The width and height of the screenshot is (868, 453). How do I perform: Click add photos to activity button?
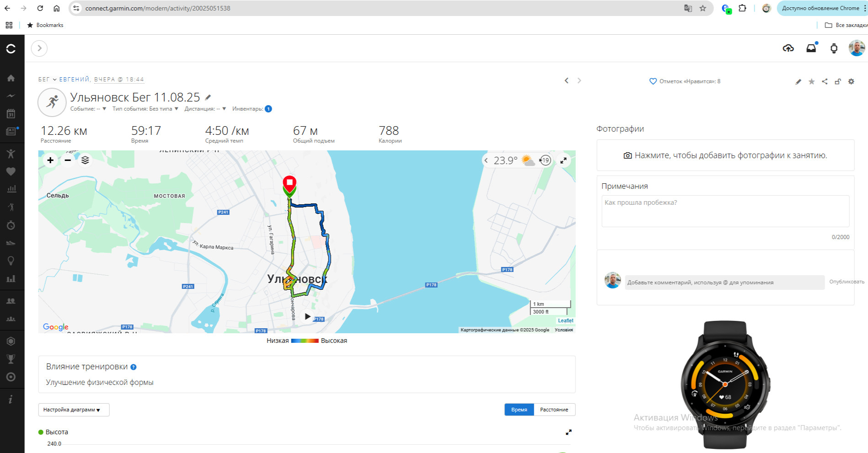(725, 155)
